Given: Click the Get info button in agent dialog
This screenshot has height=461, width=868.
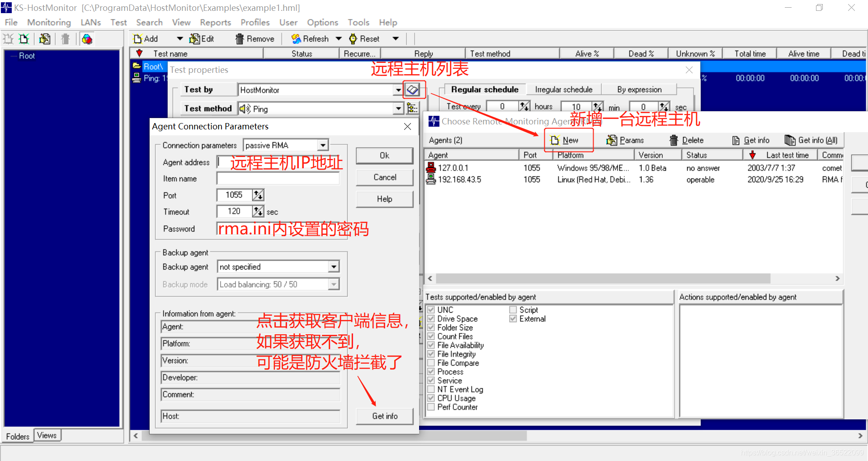Looking at the screenshot, I should tap(384, 416).
